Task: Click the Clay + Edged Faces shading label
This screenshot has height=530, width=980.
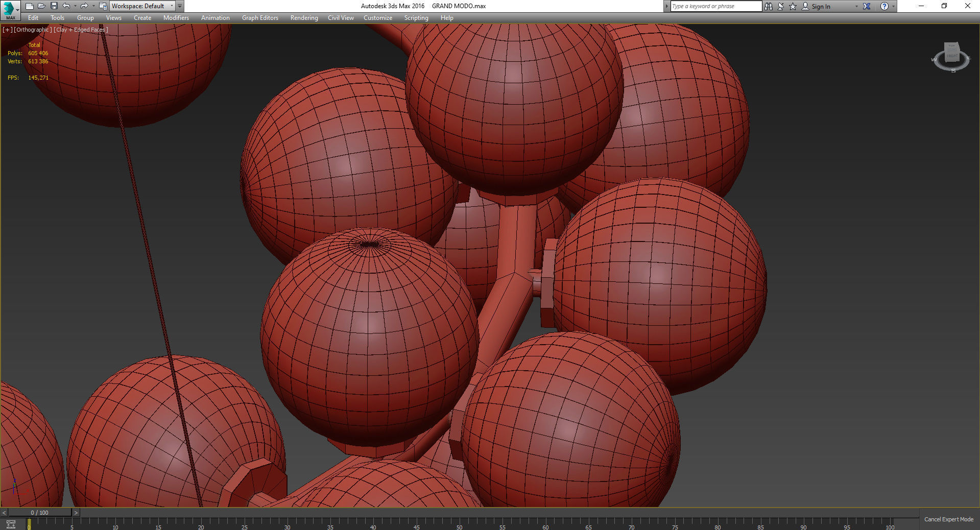Action: click(81, 30)
